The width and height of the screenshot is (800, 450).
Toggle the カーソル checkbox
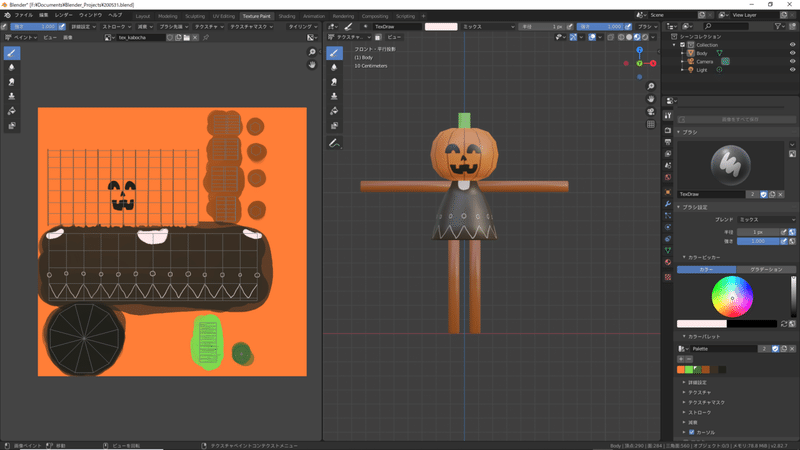[x=692, y=432]
